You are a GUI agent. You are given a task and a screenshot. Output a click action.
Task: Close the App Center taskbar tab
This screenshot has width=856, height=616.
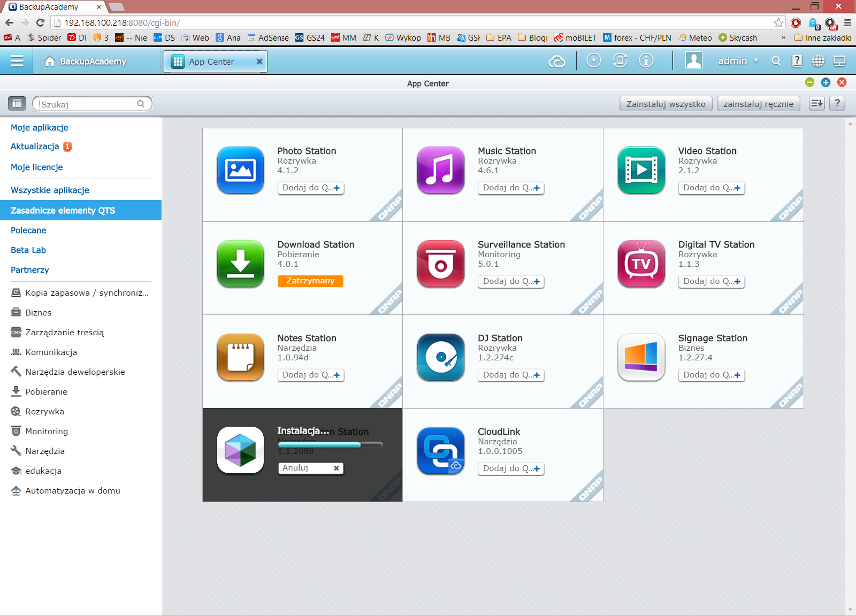[x=259, y=61]
